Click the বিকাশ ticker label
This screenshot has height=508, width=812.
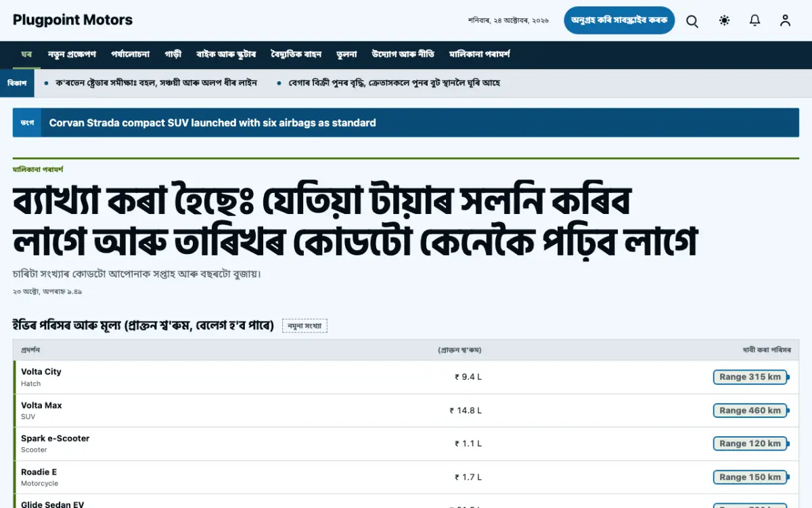17,83
